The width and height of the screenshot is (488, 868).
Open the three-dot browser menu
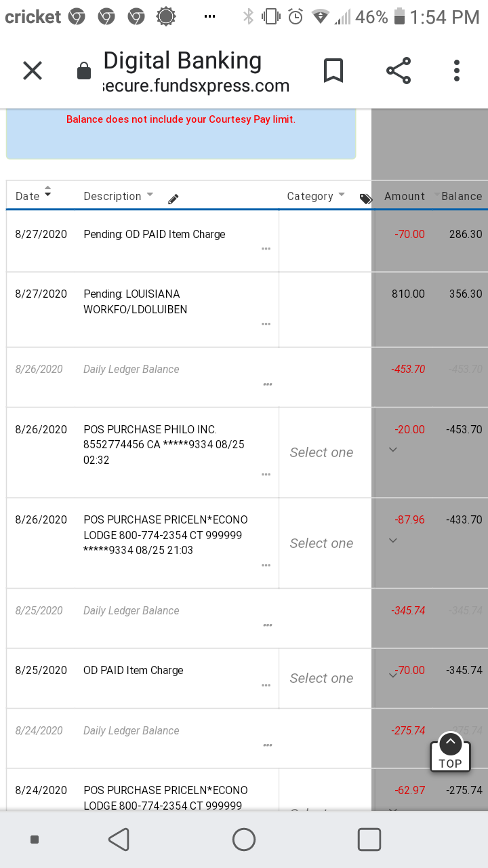(457, 71)
